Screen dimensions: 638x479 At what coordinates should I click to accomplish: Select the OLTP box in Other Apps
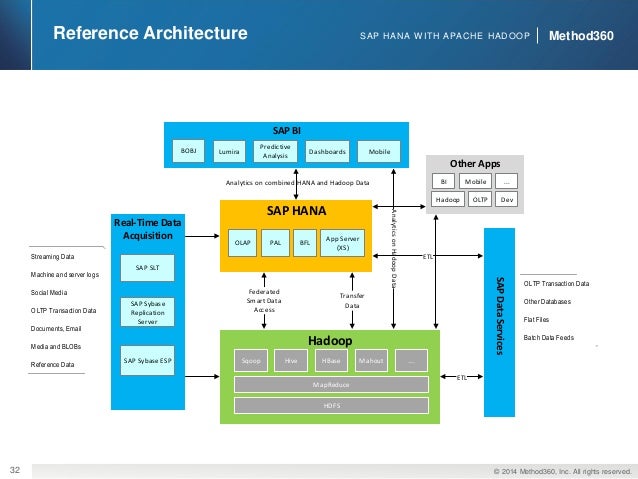point(480,199)
